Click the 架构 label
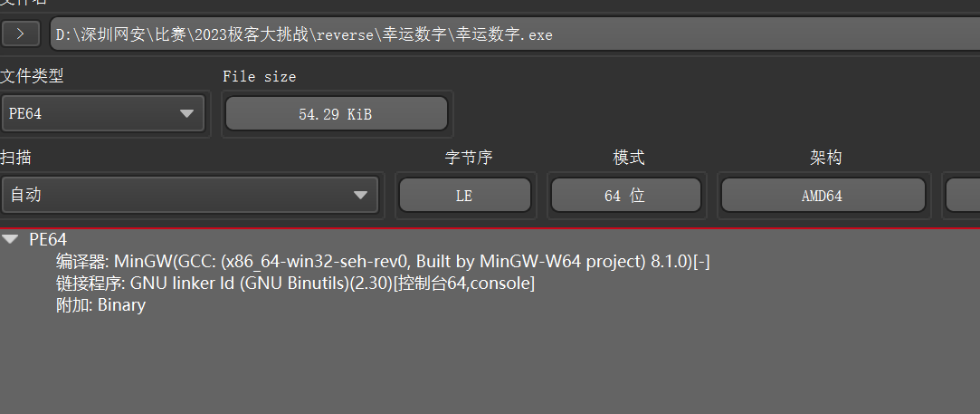This screenshot has width=980, height=414. (825, 158)
